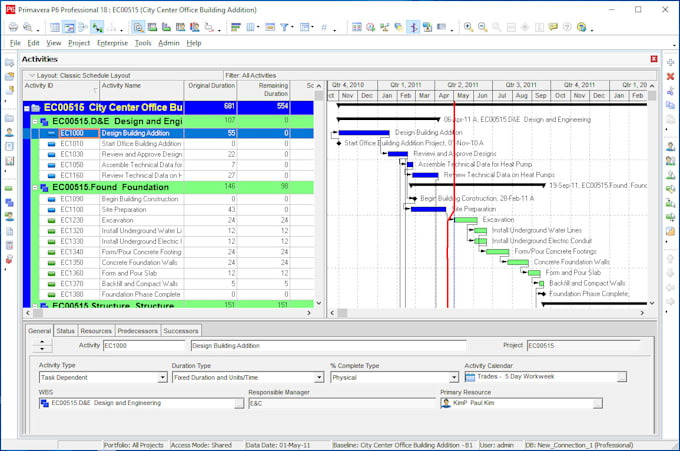Click the WBS field browse button
Image resolution: width=680 pixels, height=451 pixels.
(x=239, y=404)
